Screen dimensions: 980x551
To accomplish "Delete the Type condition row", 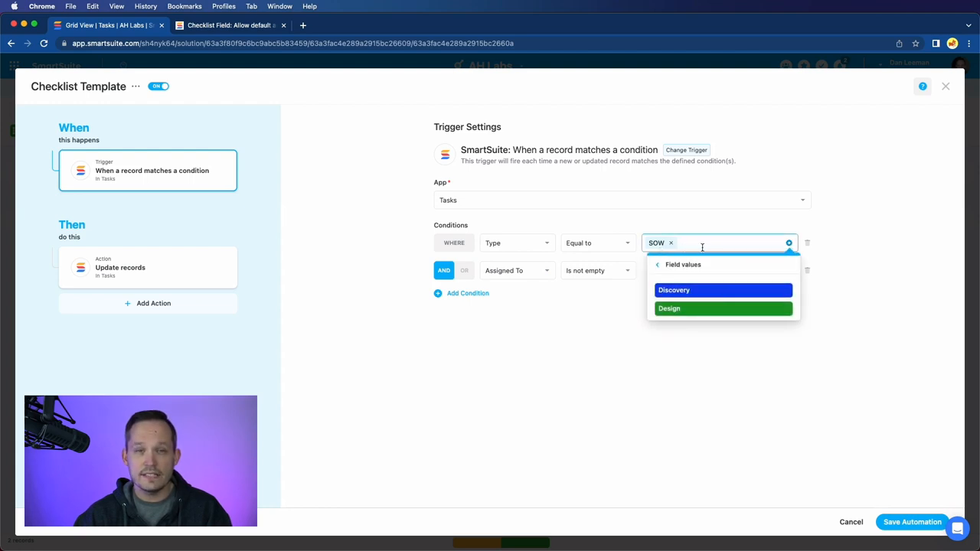I will (807, 243).
